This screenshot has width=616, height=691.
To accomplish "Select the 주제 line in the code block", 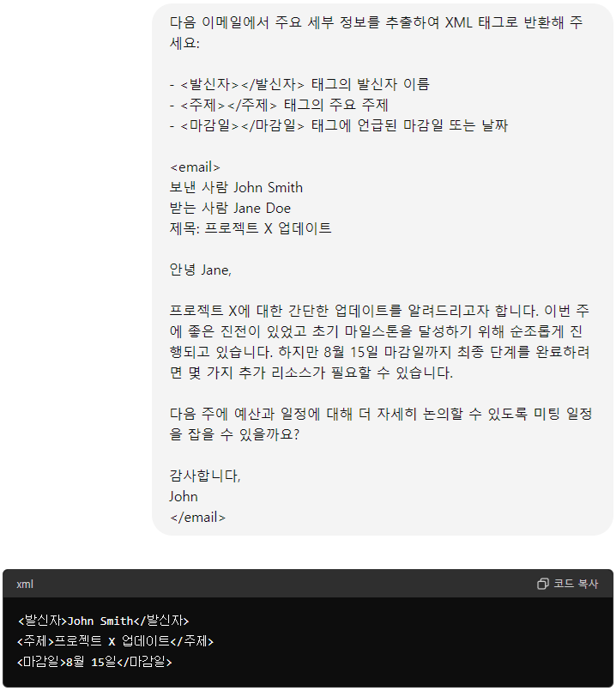I will point(115,641).
